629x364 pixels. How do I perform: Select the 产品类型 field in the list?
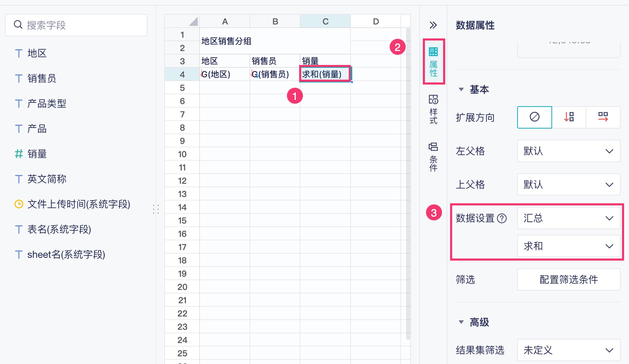47,103
